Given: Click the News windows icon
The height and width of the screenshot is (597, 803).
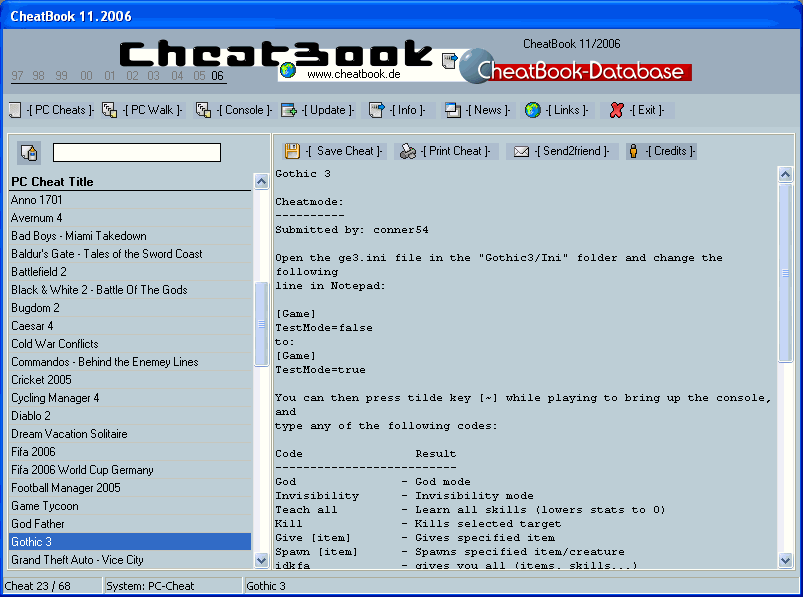Looking at the screenshot, I should click(453, 110).
